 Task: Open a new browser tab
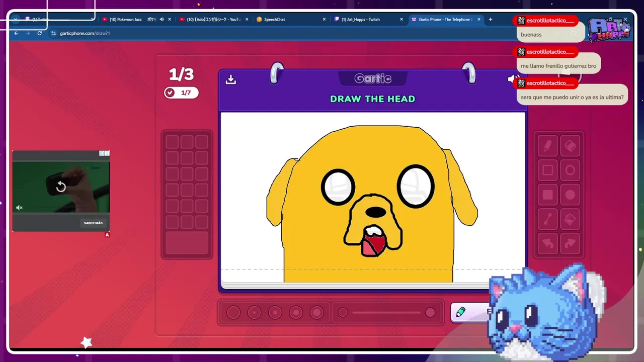491,20
